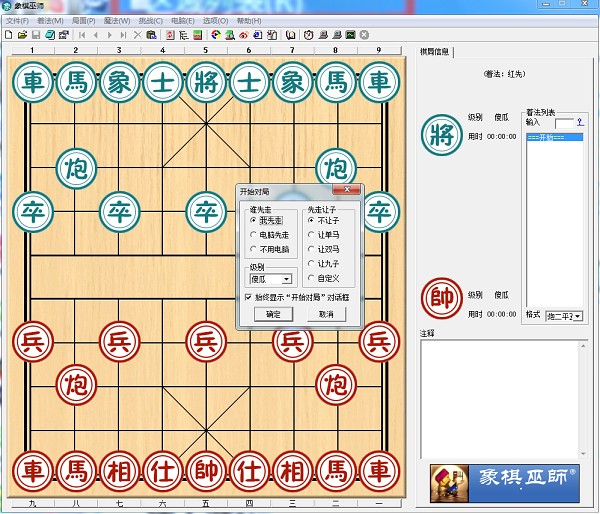Open the 魔法(W) menu

coord(118,20)
